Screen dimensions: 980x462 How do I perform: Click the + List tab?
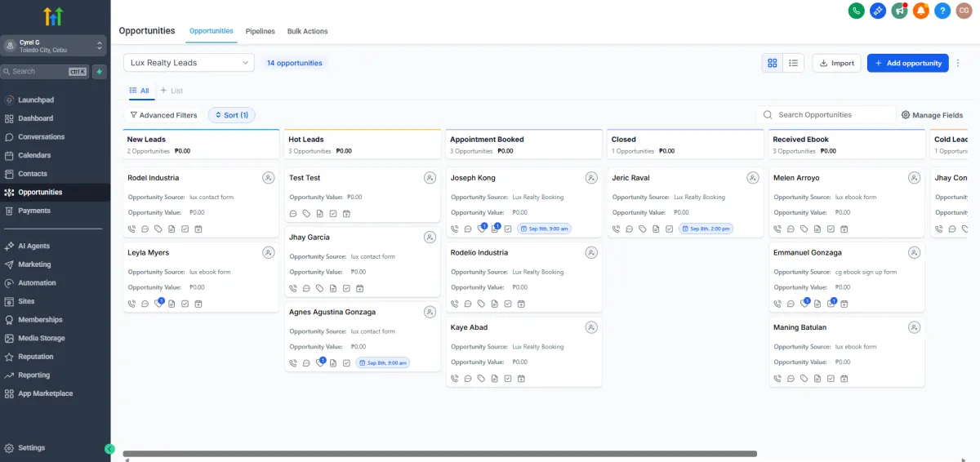pos(171,91)
